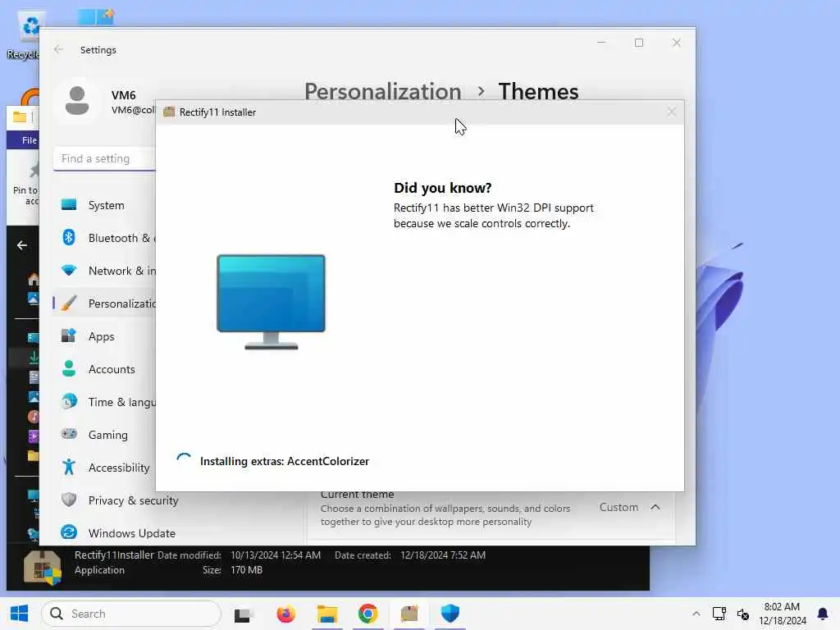
Task: Click the Privacy shield icon
Action: (69, 500)
